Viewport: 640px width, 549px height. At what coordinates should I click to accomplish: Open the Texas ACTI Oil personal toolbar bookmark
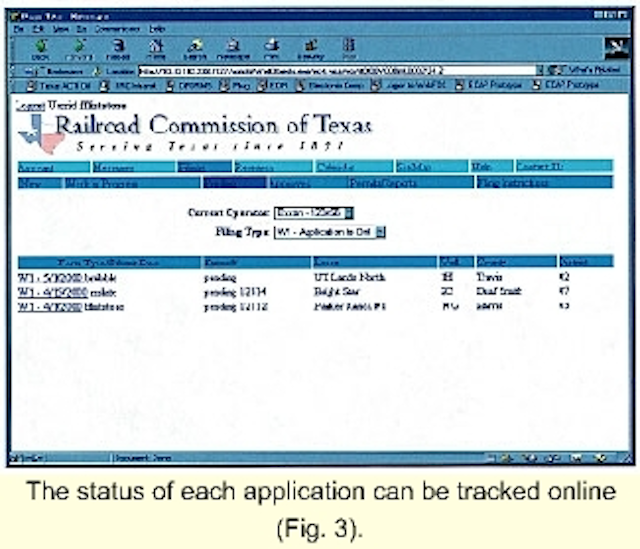pyautogui.click(x=58, y=86)
